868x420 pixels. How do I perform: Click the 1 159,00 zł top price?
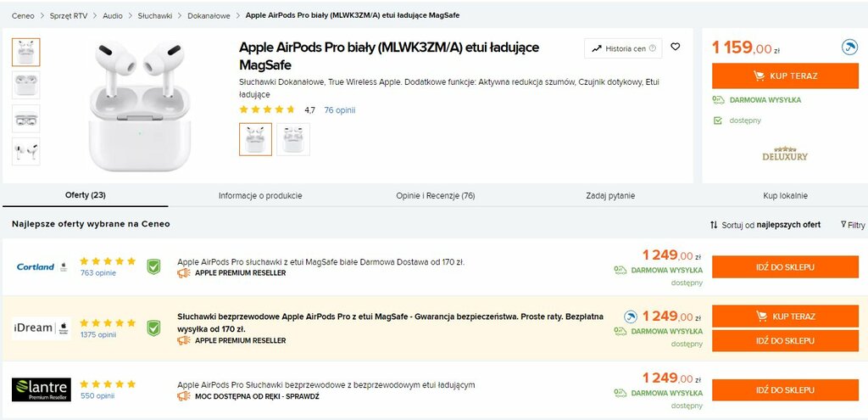[746, 48]
